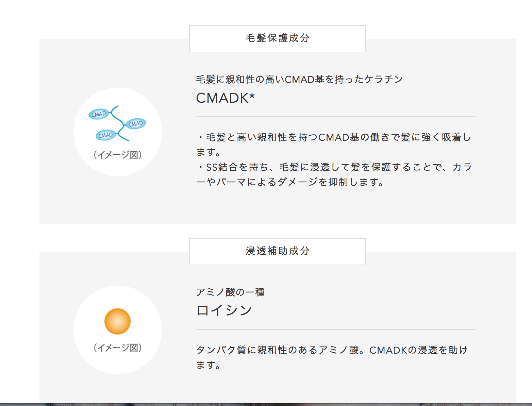This screenshot has height=406, width=532.
Task: Click the CMADK* heading
Action: coord(226,98)
